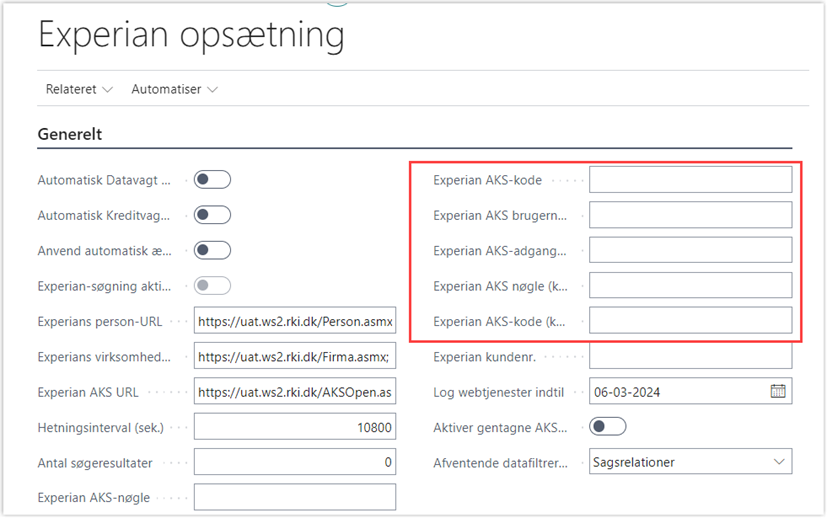827x518 pixels.
Task: Click the Experians person-URL field
Action: [x=295, y=321]
